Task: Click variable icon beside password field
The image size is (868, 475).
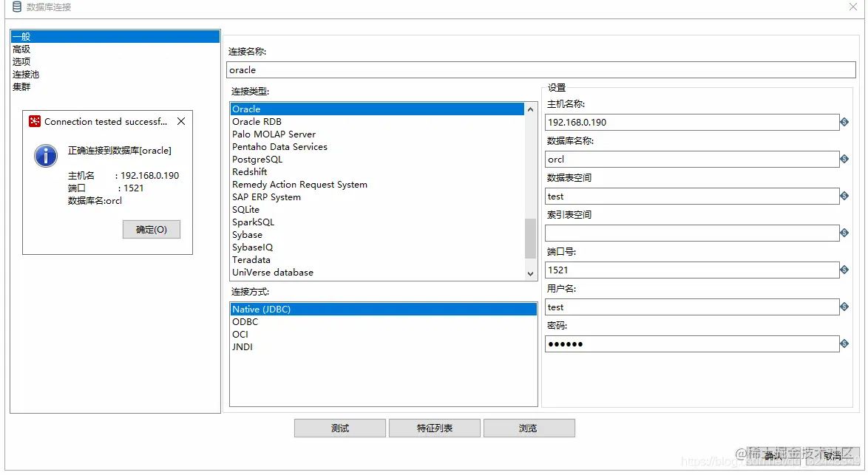Action: pos(844,344)
